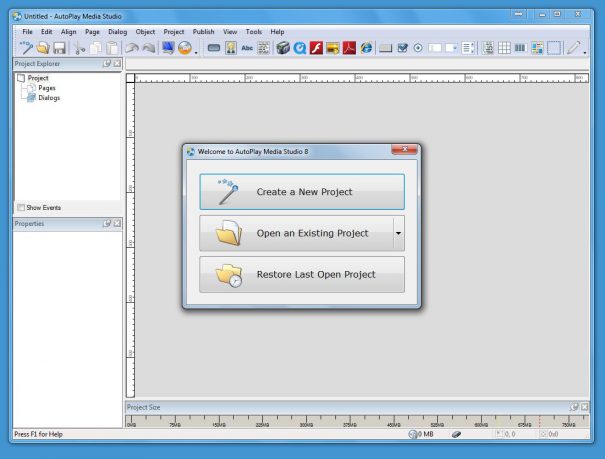Click the Undo arrow toolbar icon
The image size is (605, 459).
coord(132,48)
